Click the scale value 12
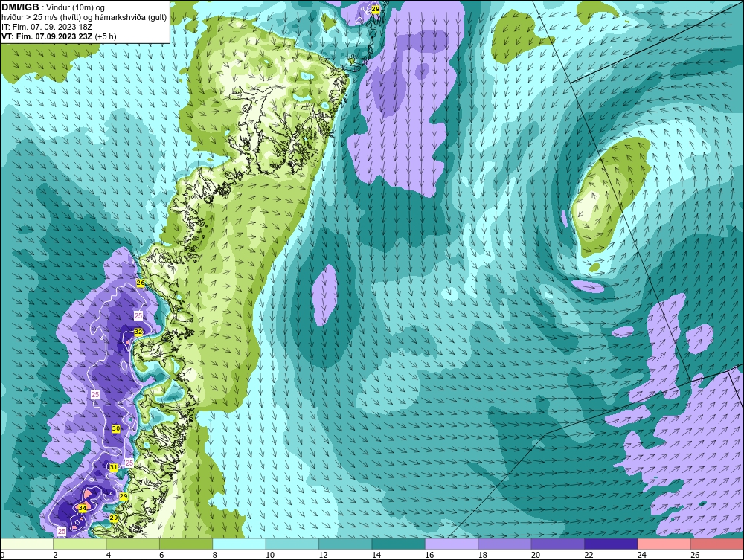Viewport: 744px width, 560px height. point(323,555)
